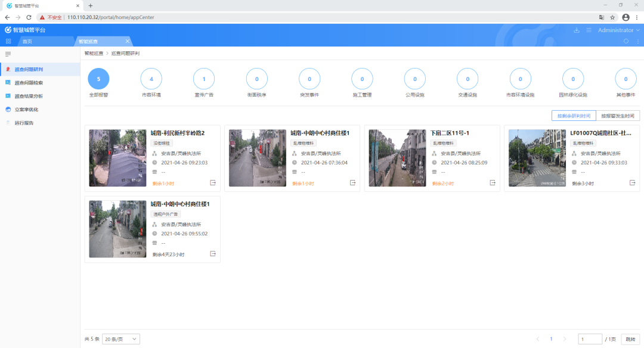Select the 市容环境设施 category circle
Image resolution: width=644 pixels, height=348 pixels.
point(521,79)
